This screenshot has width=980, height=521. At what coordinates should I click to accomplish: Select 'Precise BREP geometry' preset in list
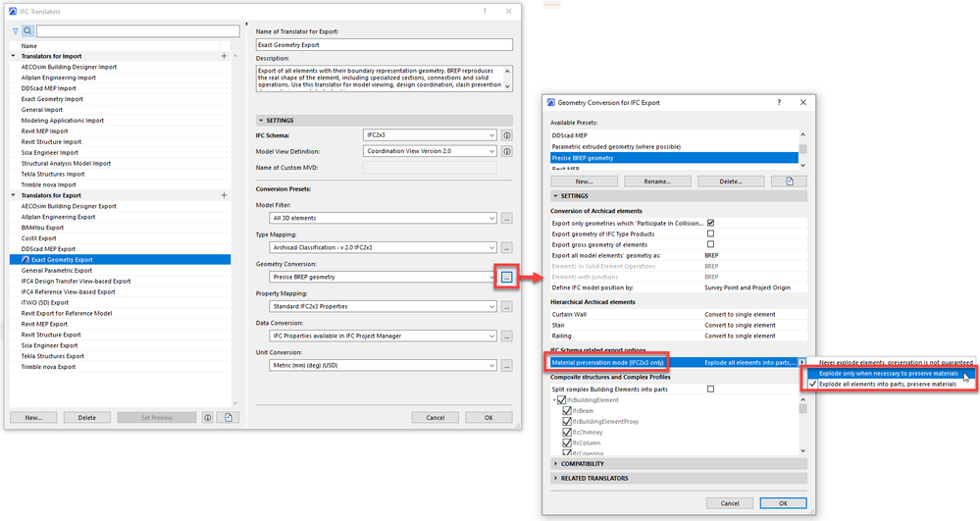pyautogui.click(x=674, y=158)
